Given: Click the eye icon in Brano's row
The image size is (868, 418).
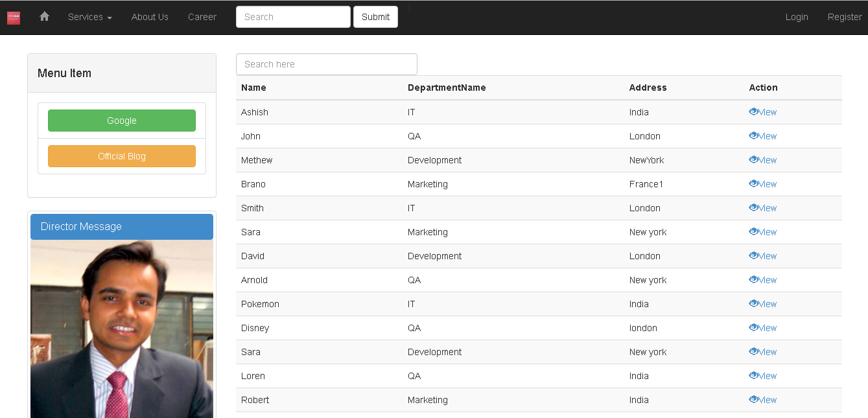Looking at the screenshot, I should coord(753,183).
